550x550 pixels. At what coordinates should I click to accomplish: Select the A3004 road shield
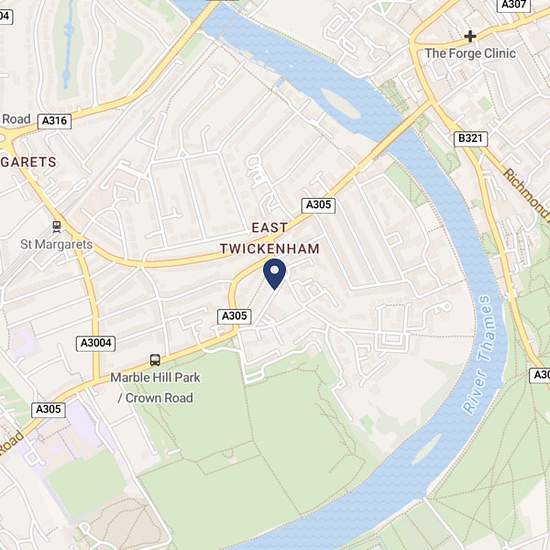coord(96,343)
